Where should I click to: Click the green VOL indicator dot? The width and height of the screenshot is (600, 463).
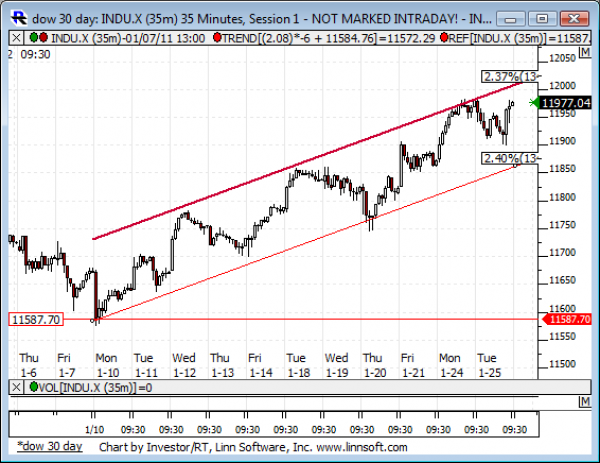click(34, 387)
